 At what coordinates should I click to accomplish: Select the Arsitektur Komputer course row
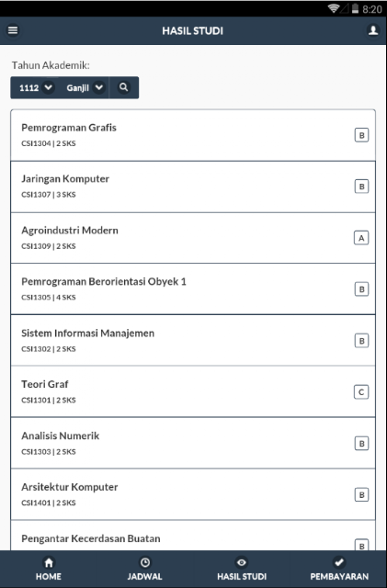193,494
